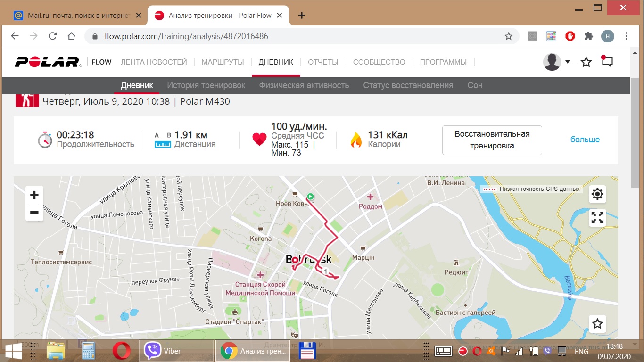Viewport: 644px width, 362px height.
Task: Click the red route end marker
Action: point(295,260)
